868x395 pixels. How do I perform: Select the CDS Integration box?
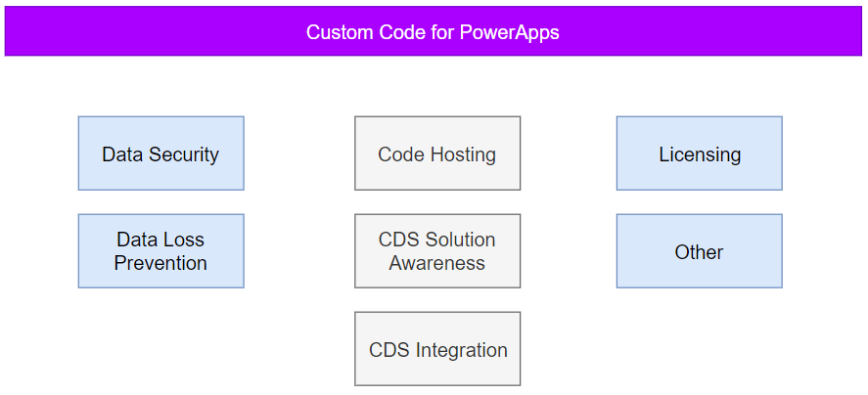point(437,348)
